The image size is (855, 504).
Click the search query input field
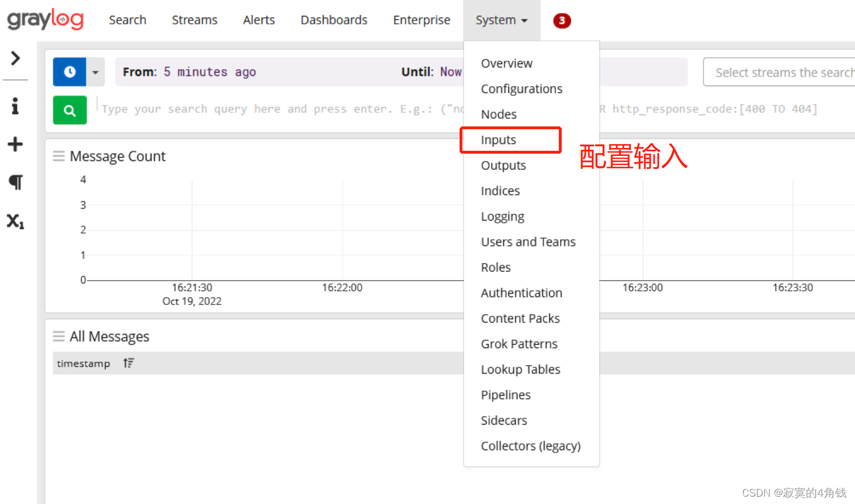[x=255, y=109]
